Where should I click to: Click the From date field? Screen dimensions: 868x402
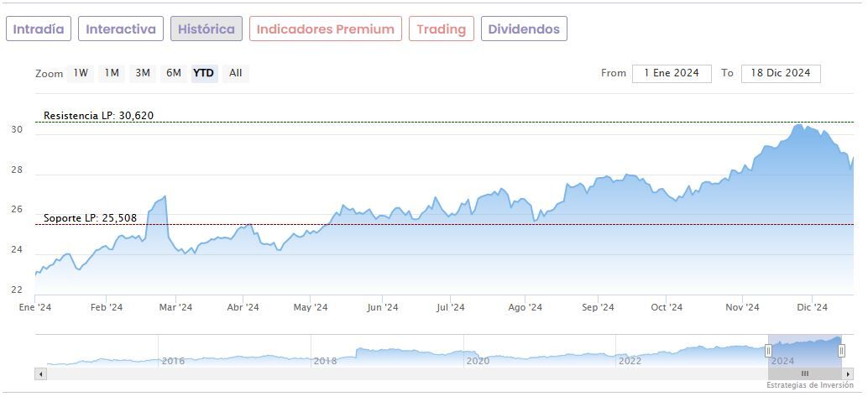pyautogui.click(x=672, y=73)
